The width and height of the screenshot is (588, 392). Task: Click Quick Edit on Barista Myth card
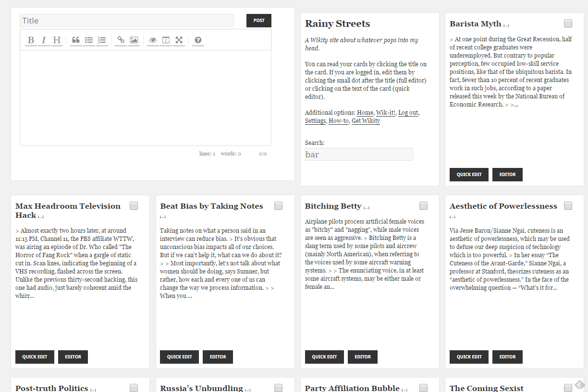469,175
